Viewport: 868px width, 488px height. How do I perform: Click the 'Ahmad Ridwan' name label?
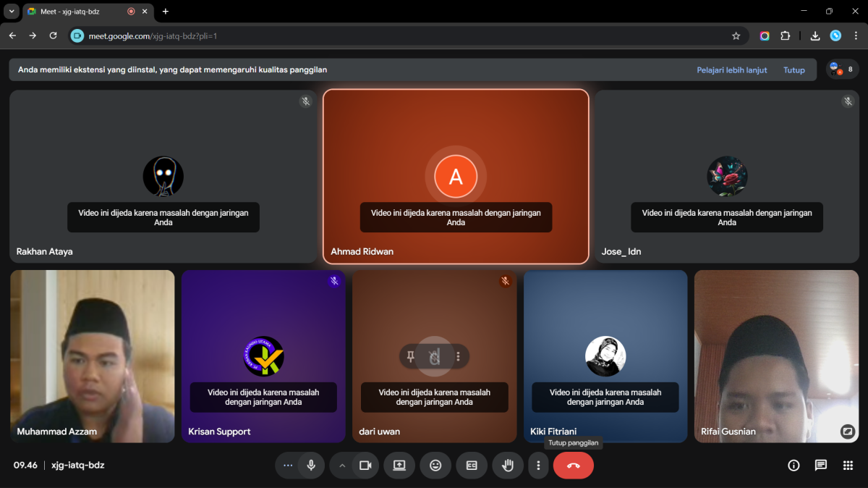[x=362, y=252]
